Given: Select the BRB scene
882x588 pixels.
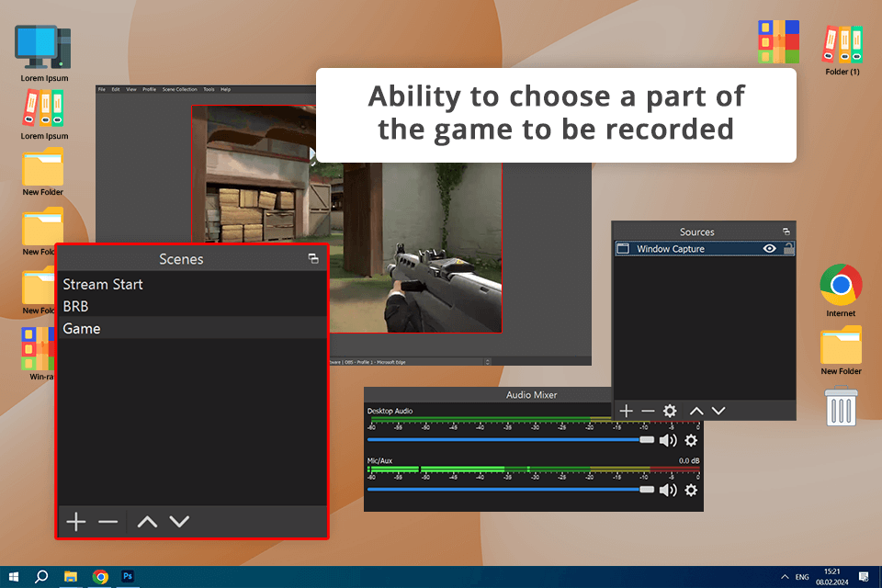Looking at the screenshot, I should coord(192,306).
